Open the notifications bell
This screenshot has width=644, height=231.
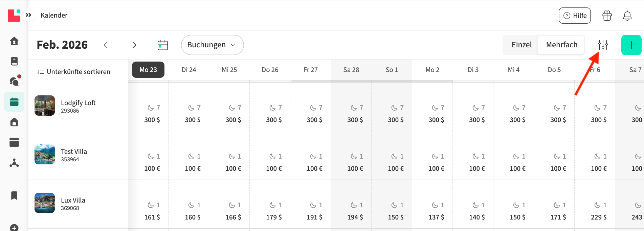tap(627, 16)
